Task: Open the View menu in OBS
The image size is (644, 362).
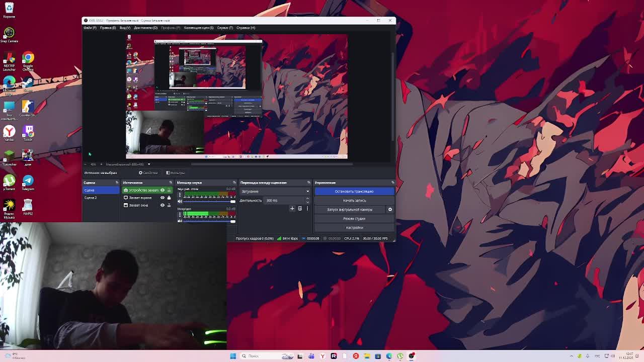Action: tap(125, 28)
